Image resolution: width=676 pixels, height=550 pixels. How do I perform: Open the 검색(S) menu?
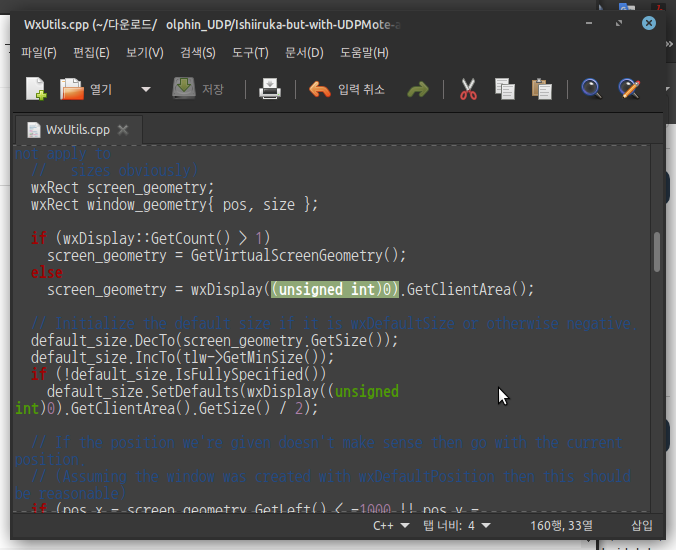pos(197,53)
